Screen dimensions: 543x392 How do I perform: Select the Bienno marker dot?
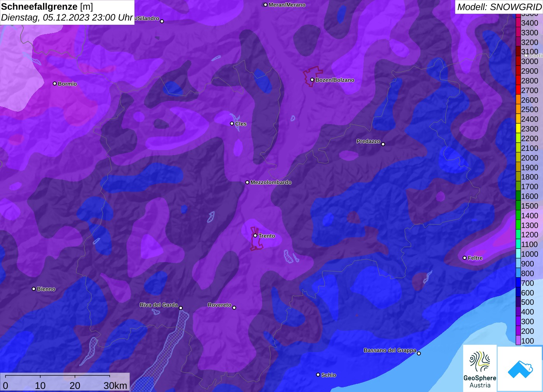(34, 289)
